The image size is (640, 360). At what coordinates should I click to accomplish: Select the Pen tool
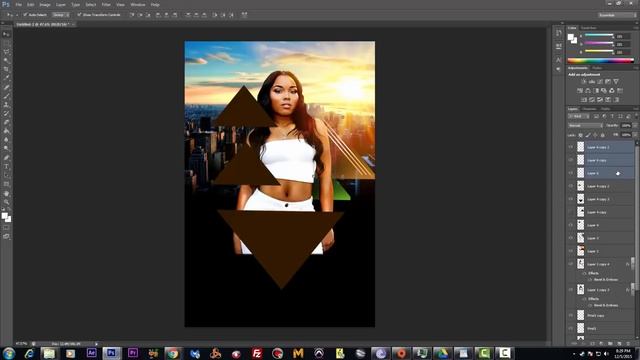(x=6, y=158)
